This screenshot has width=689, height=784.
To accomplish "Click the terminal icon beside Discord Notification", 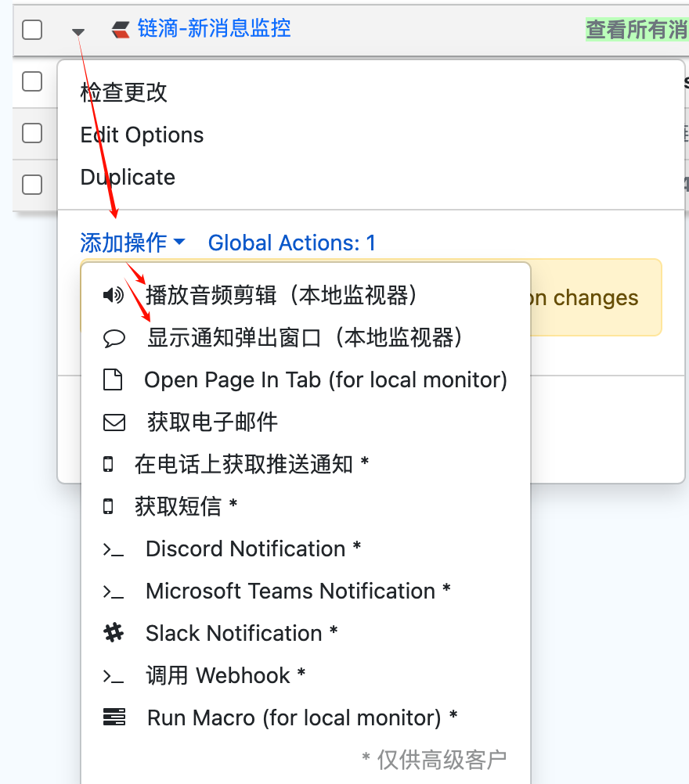I will click(114, 549).
